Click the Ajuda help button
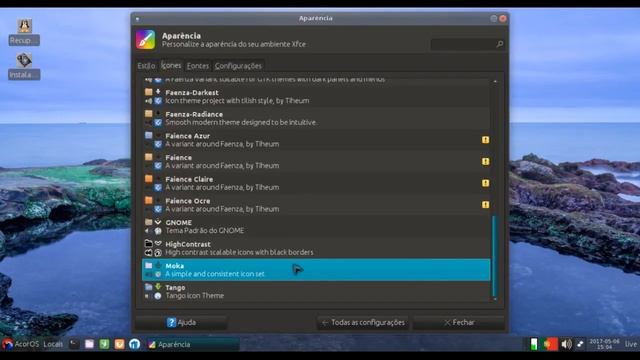The width and height of the screenshot is (640, 360). point(182,322)
